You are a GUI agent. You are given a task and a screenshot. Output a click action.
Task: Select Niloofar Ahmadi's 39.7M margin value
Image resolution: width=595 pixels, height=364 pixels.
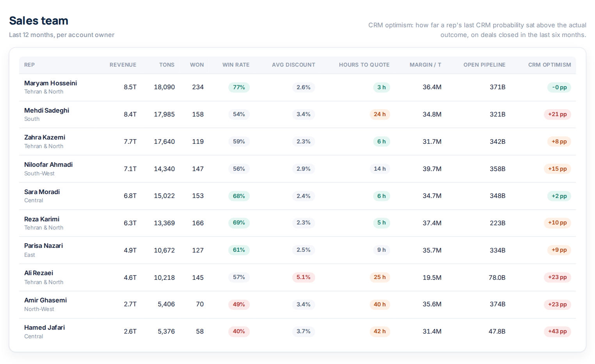pos(432,169)
